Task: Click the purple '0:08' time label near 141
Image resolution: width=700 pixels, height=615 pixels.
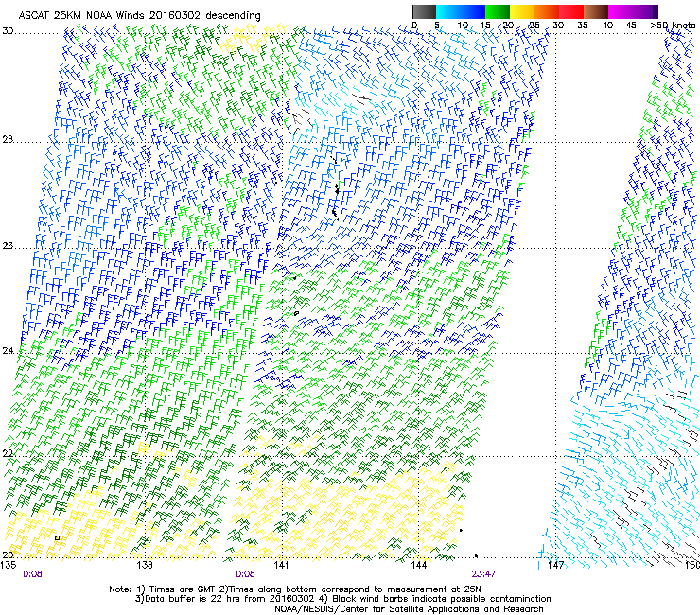Action: click(245, 574)
